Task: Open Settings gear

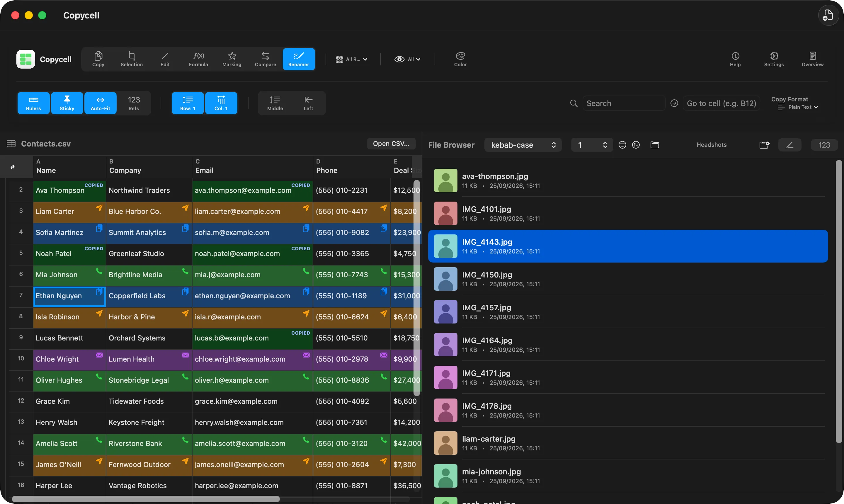Action: click(x=774, y=59)
